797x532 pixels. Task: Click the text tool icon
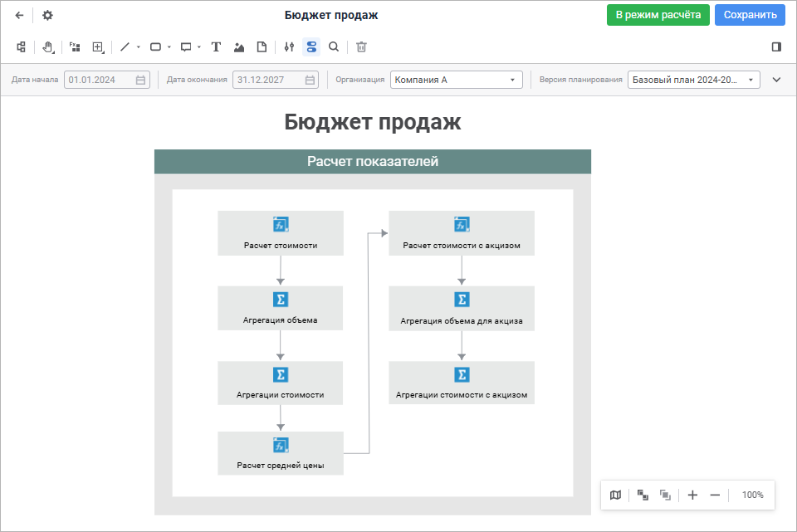pos(216,47)
